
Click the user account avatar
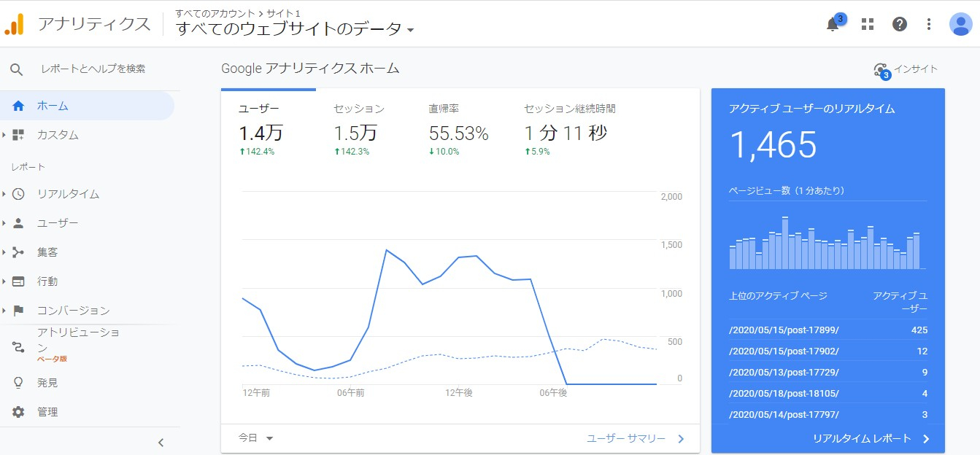pyautogui.click(x=960, y=24)
